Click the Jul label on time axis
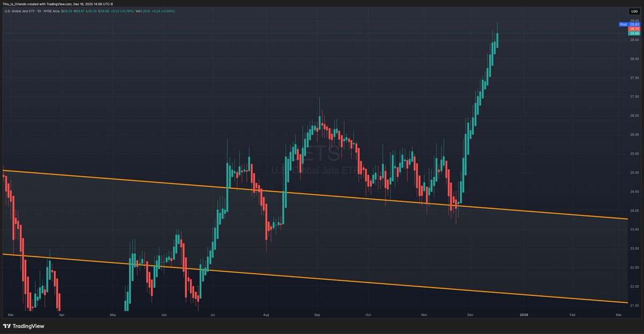 point(213,315)
